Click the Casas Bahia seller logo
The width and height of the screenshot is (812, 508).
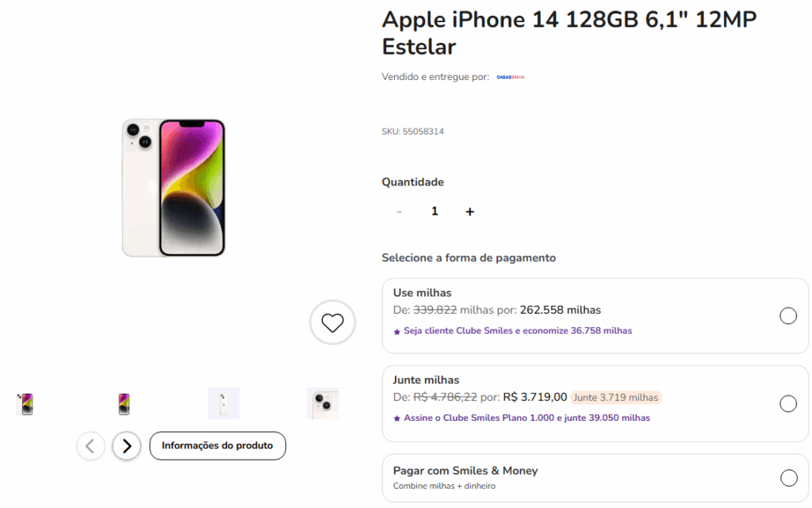coord(510,77)
